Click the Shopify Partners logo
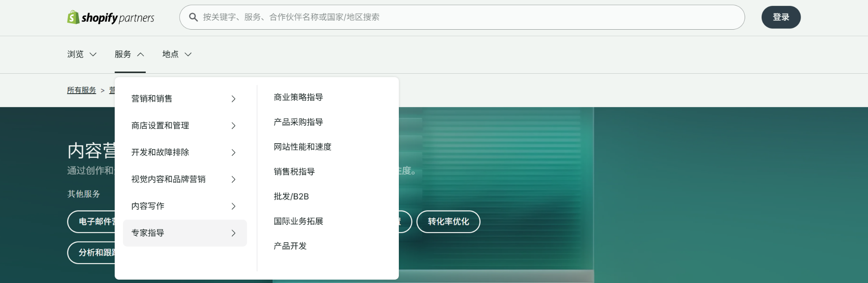The image size is (868, 283). pos(111,17)
